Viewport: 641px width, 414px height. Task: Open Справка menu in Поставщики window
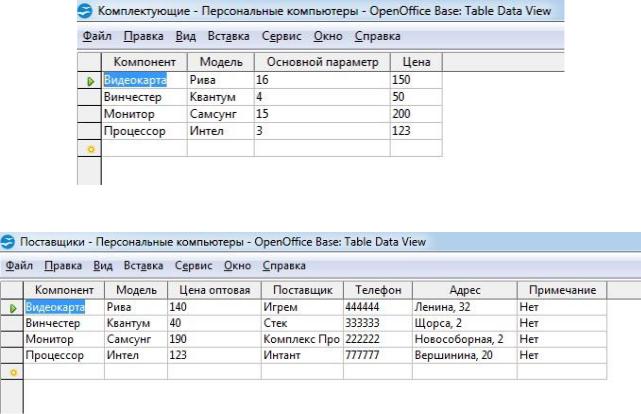coord(284,265)
